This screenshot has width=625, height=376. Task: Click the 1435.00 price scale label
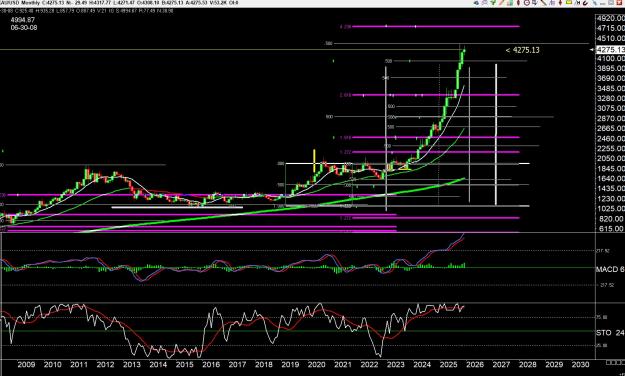pyautogui.click(x=611, y=188)
